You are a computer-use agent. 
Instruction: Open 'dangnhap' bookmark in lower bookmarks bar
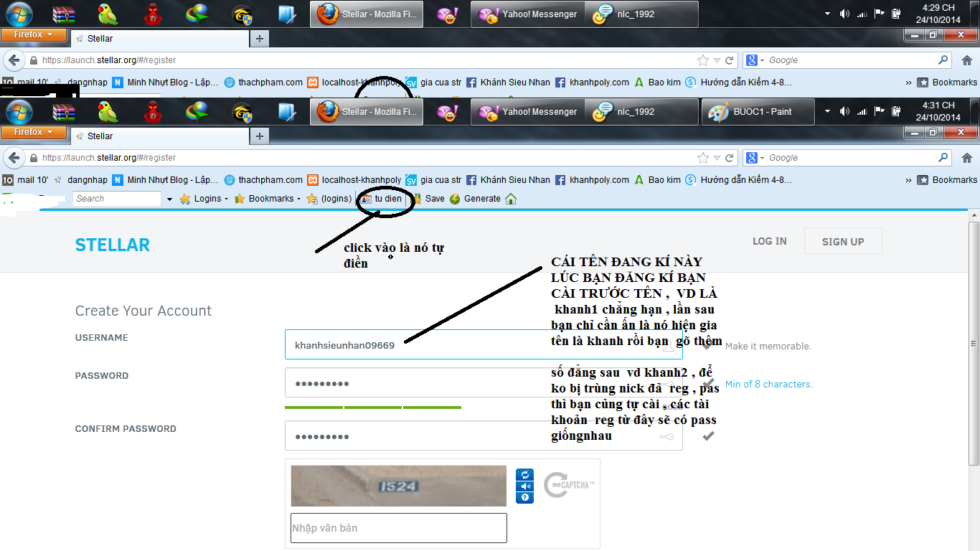click(x=80, y=180)
